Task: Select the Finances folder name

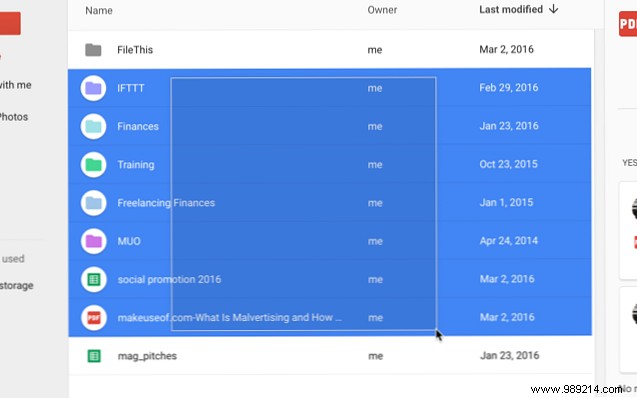Action: tap(138, 126)
